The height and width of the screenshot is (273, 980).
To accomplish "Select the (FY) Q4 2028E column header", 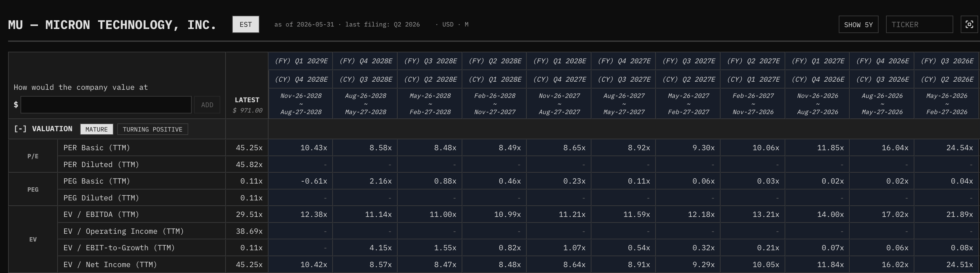I will (365, 61).
